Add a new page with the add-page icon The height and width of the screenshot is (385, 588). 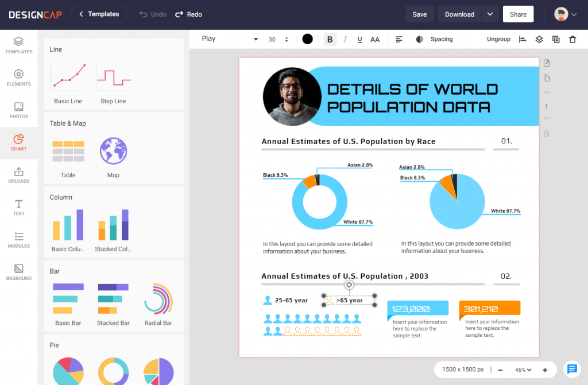(x=546, y=63)
